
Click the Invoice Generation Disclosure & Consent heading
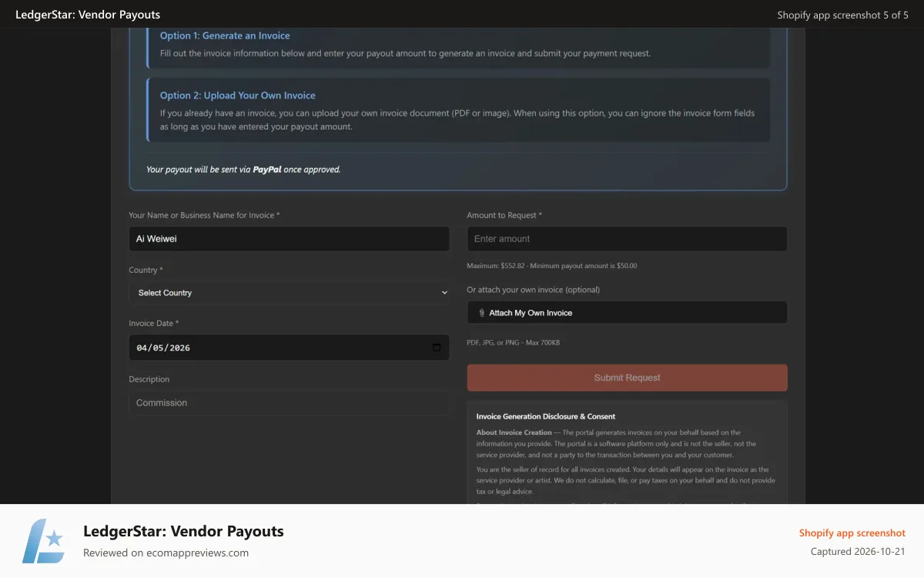coord(546,416)
